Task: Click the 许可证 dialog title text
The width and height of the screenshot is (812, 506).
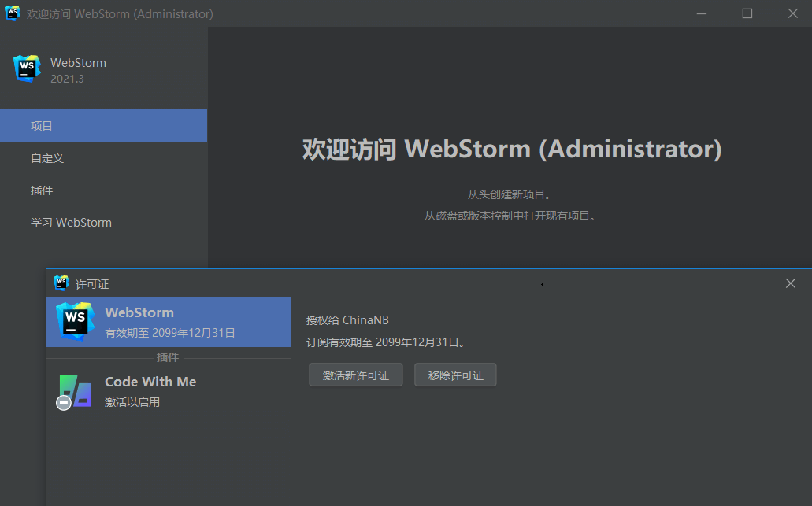Action: click(92, 284)
